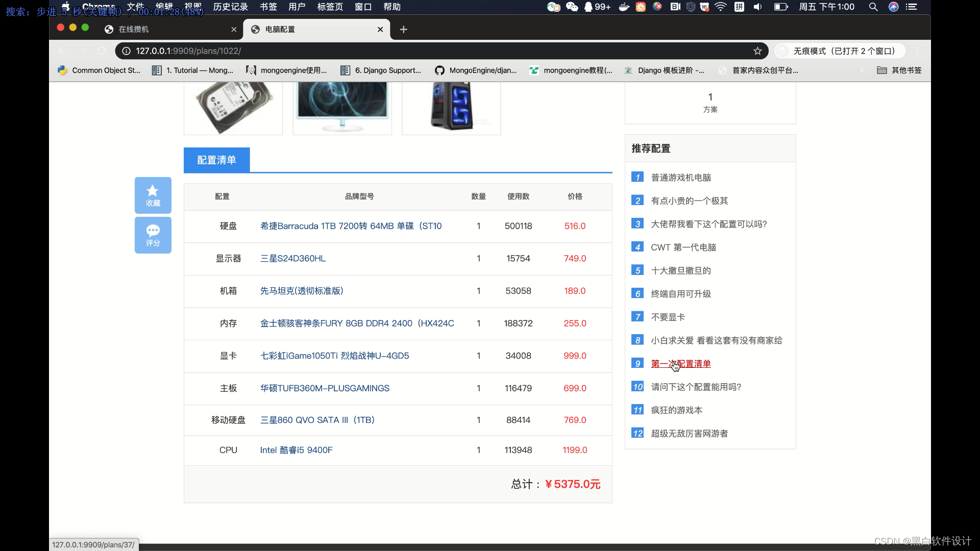Click the 评分 chat bubble button
The height and width of the screenshot is (551, 980).
tap(153, 235)
